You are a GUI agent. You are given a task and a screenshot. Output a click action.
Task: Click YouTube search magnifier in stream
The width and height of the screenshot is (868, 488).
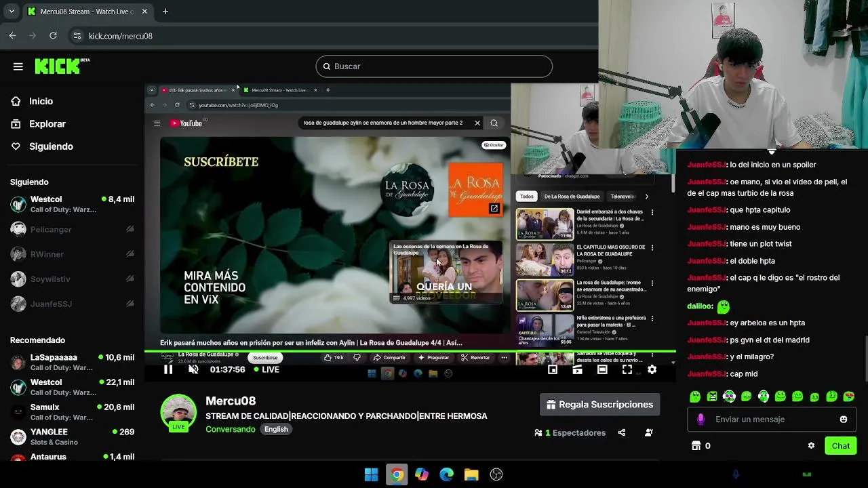[494, 123]
